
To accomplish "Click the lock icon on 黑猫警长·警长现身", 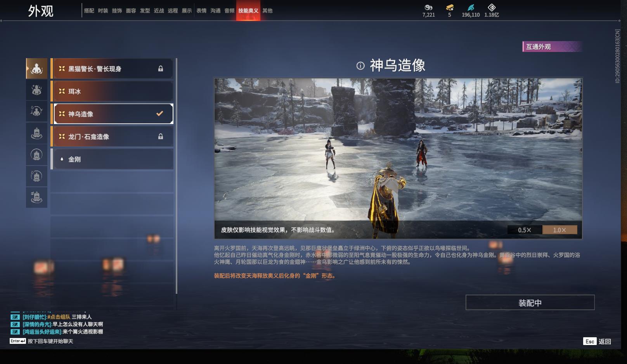I will 160,69.
